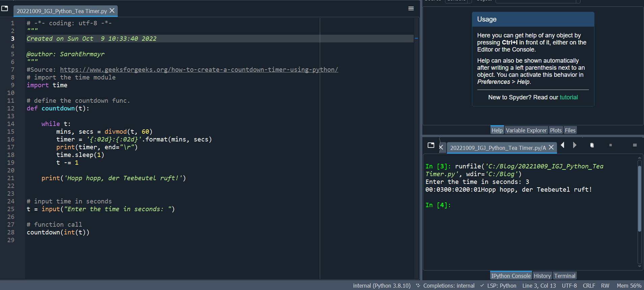Switch to the History tab
644x290 pixels.
(x=542, y=276)
